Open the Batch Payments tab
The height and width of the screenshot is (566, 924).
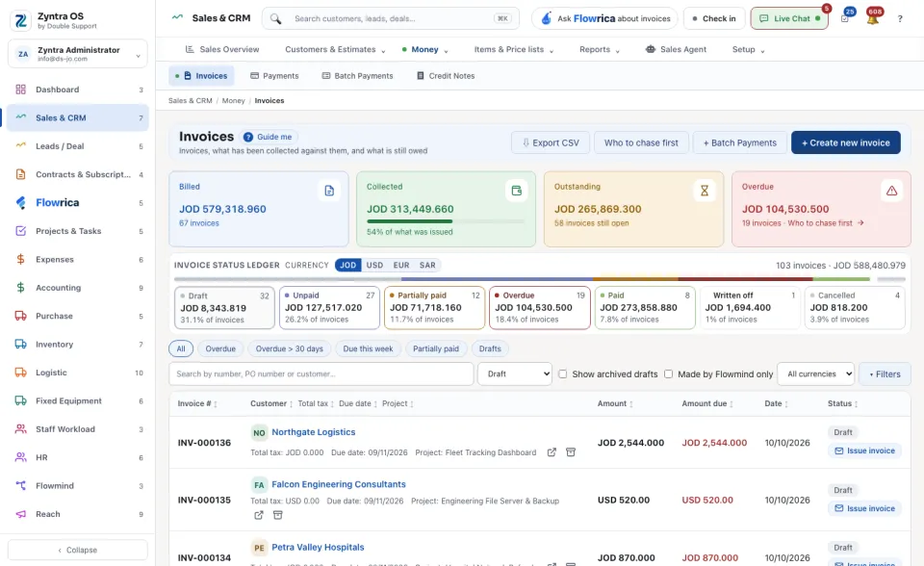click(357, 76)
